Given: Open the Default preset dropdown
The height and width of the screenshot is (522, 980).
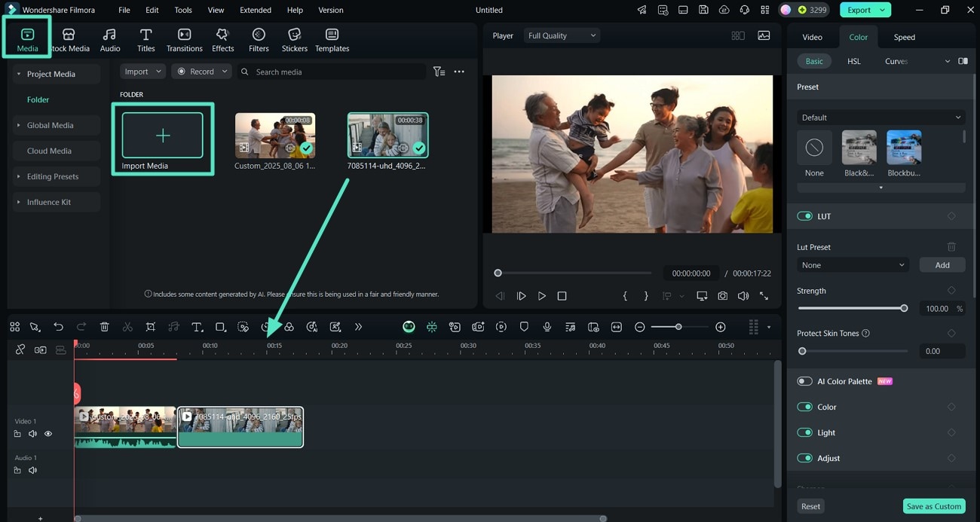Looking at the screenshot, I should point(881,118).
